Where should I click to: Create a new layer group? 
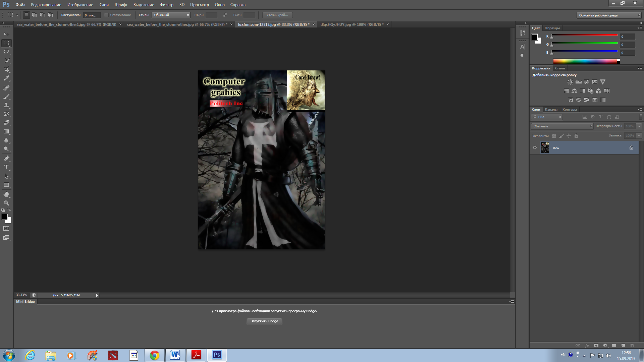point(614,346)
